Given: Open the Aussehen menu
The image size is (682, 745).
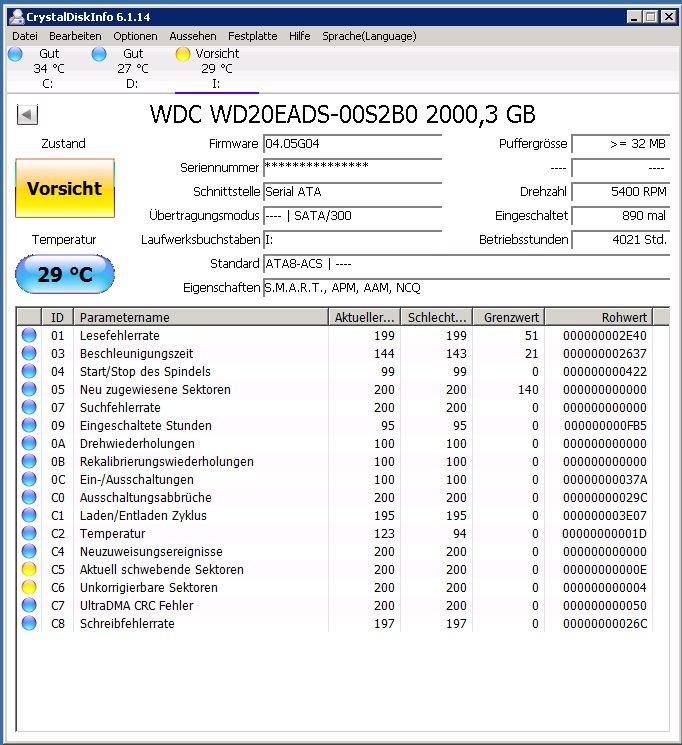Looking at the screenshot, I should coord(192,36).
